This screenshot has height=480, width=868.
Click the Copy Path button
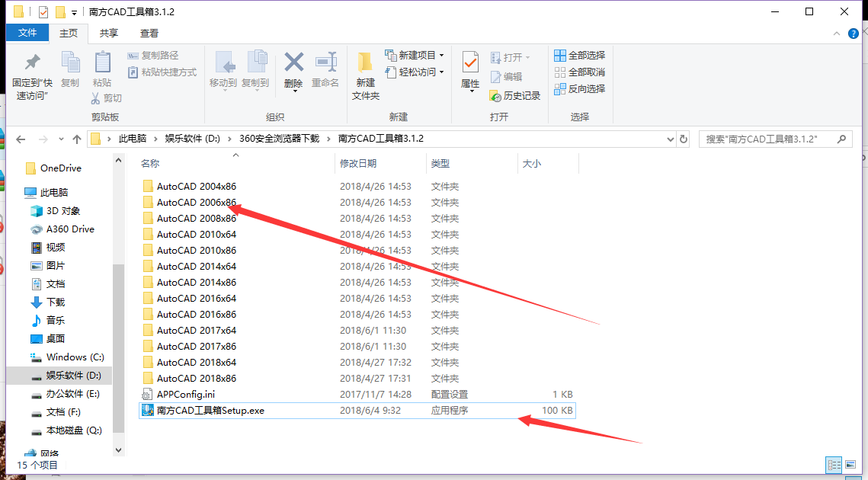click(x=153, y=56)
